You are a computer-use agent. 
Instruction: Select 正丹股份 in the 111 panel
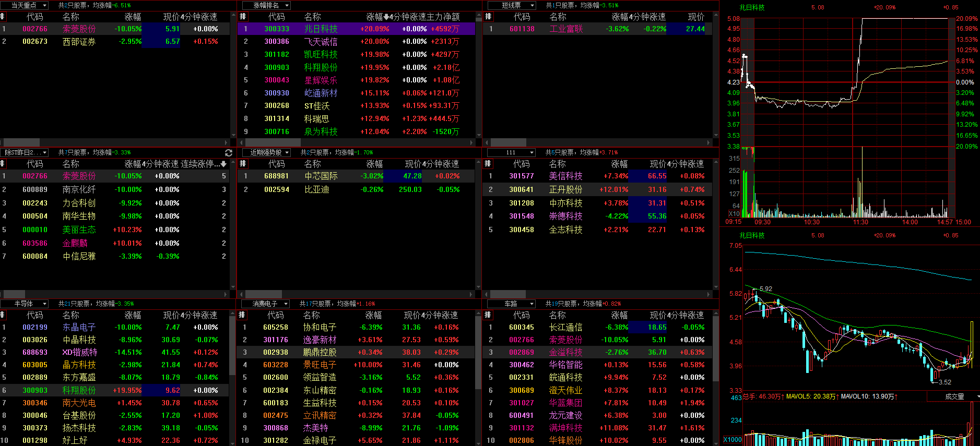597,190
